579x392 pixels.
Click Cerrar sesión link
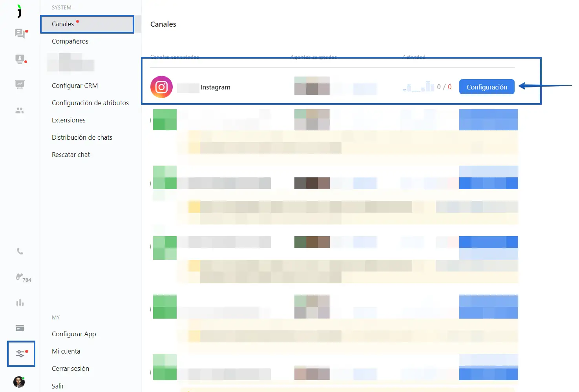pos(70,368)
